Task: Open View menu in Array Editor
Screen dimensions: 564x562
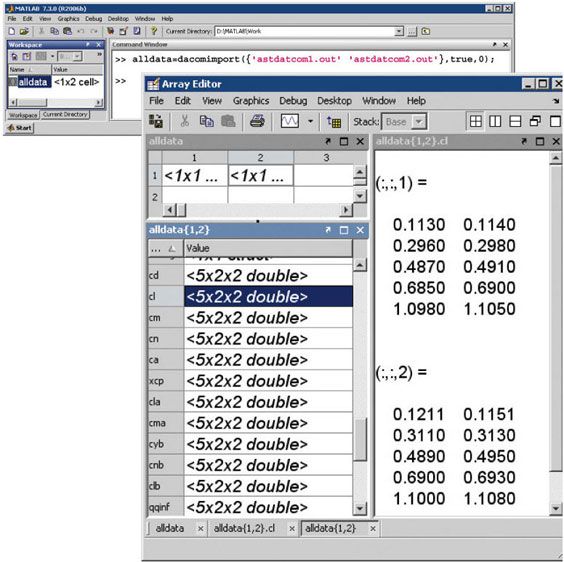Action: pos(212,101)
